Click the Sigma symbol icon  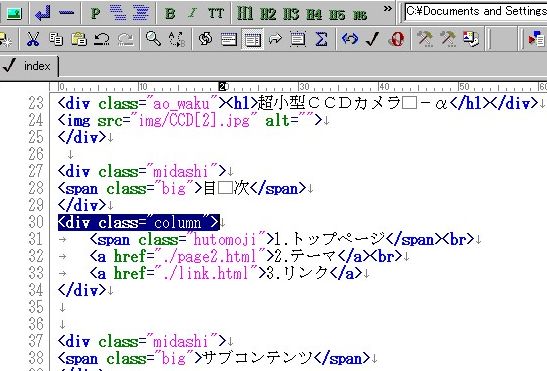pyautogui.click(x=321, y=39)
